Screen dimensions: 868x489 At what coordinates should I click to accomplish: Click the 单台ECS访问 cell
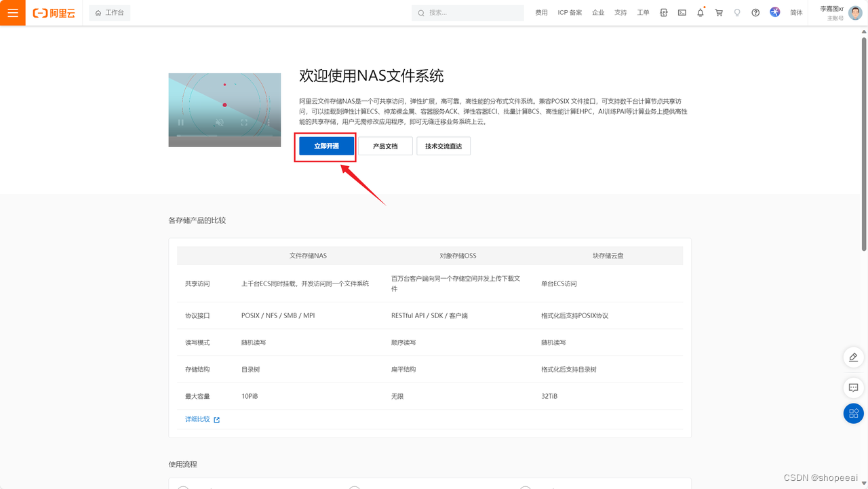[559, 283]
